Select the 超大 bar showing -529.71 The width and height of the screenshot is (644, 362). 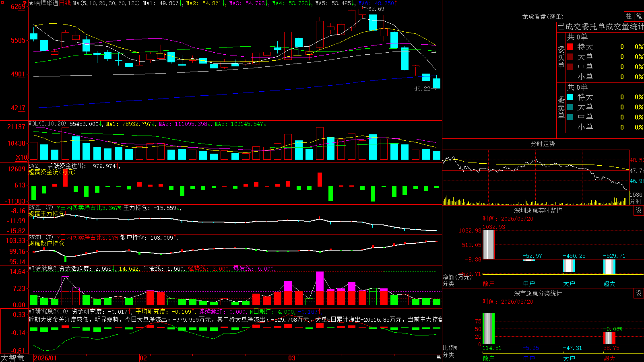[609, 267]
